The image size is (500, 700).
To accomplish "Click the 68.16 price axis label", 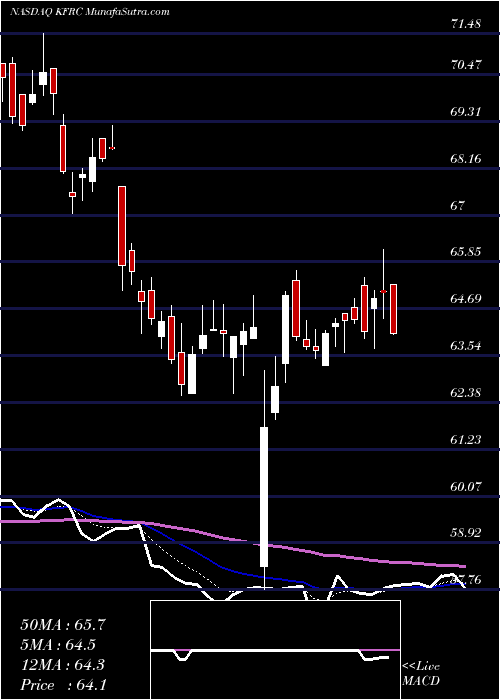I will click(x=466, y=158).
